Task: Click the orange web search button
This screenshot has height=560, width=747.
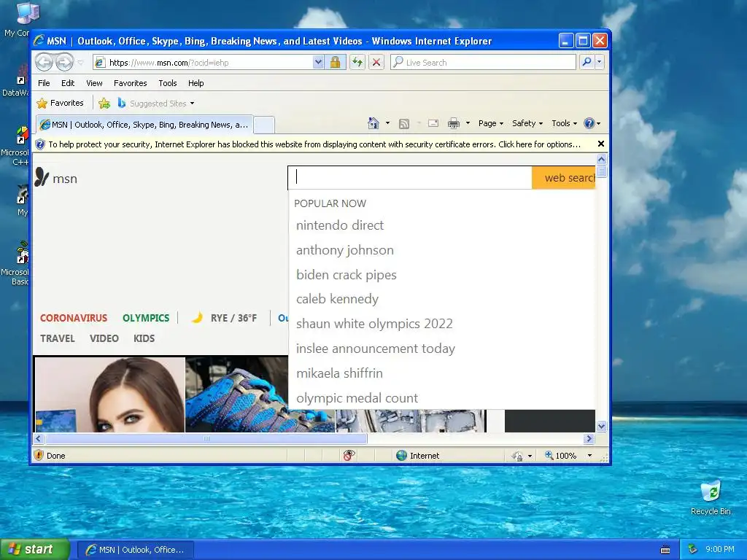Action: click(x=564, y=178)
